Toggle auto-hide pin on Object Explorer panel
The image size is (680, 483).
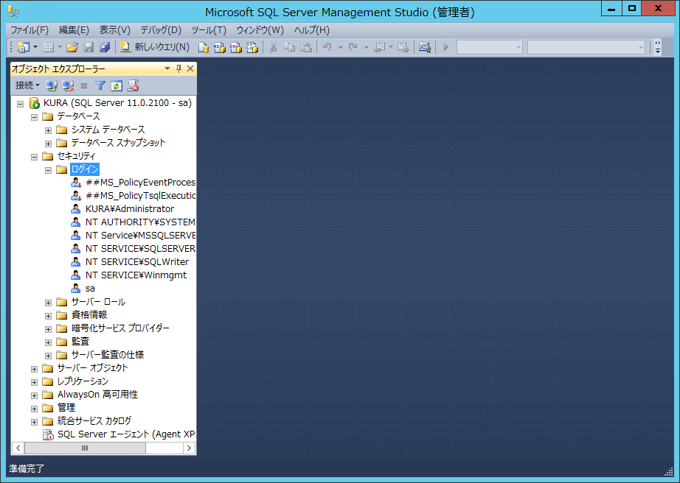179,69
